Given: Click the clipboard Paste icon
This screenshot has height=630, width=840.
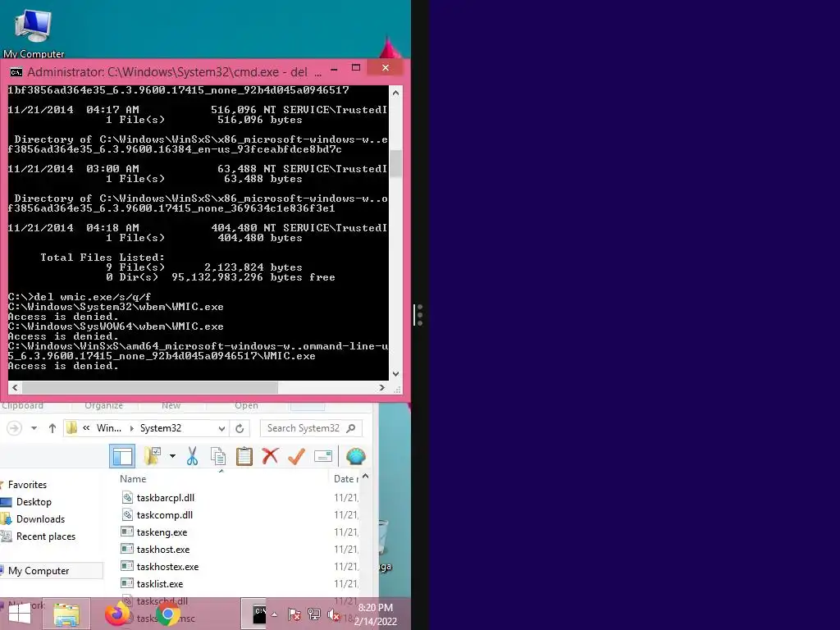Looking at the screenshot, I should click(244, 456).
